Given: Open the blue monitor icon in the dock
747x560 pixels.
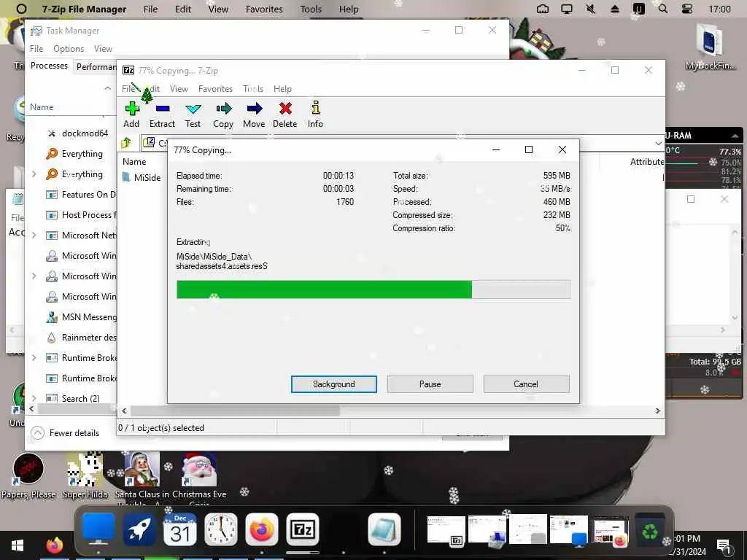Looking at the screenshot, I should pyautogui.click(x=98, y=529).
